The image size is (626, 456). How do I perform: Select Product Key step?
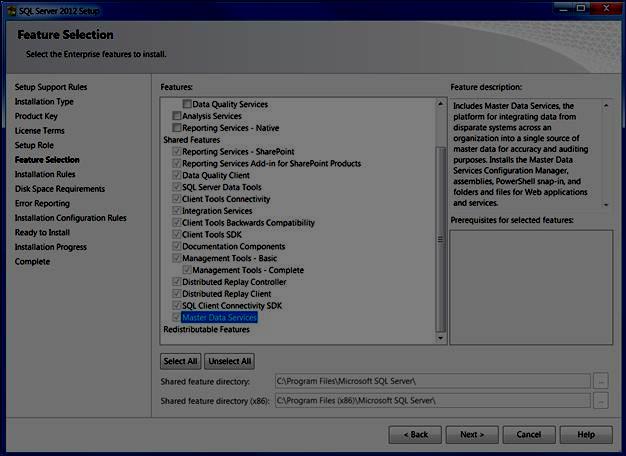(36, 116)
